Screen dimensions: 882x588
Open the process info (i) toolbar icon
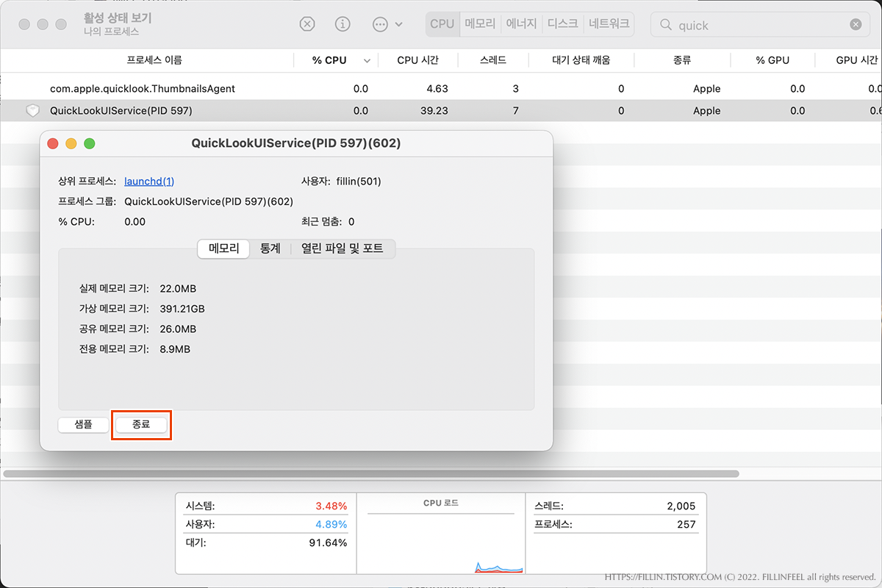[343, 24]
